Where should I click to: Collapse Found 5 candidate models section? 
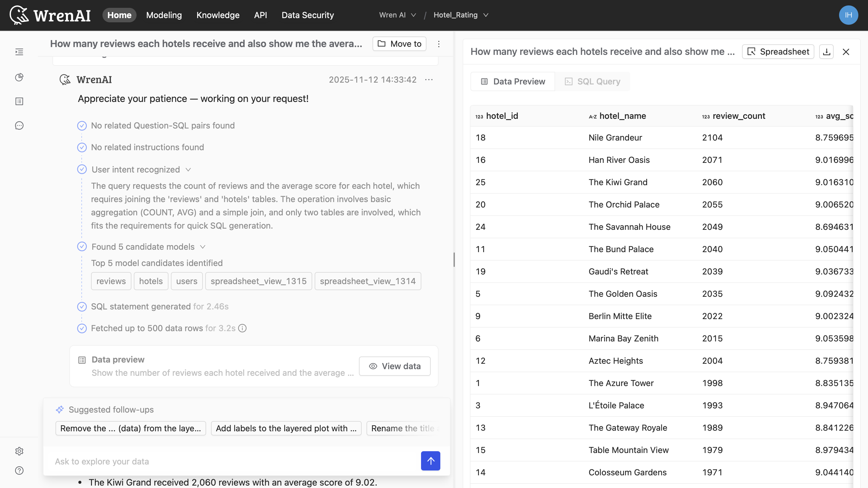click(203, 246)
